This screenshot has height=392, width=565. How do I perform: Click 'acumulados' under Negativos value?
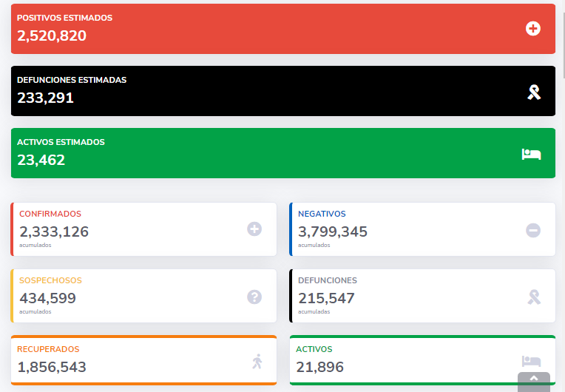coord(314,245)
